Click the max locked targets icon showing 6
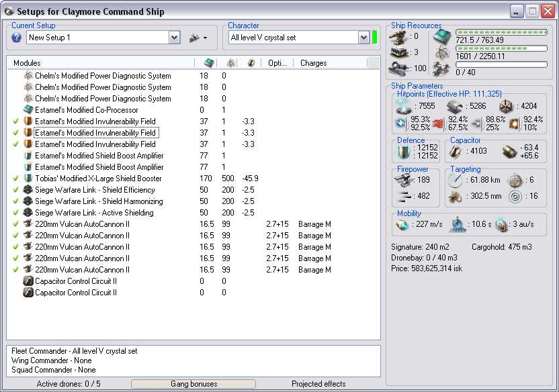 coord(515,181)
